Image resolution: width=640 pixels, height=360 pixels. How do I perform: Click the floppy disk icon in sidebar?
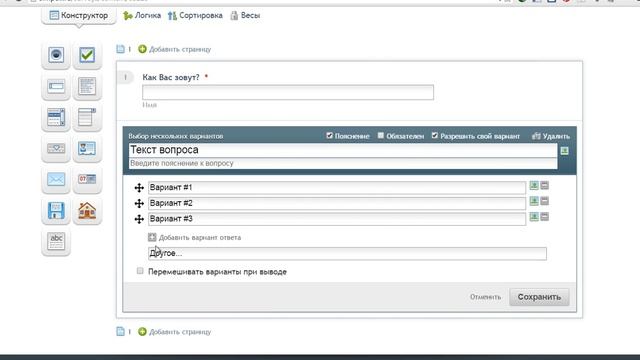[56, 211]
